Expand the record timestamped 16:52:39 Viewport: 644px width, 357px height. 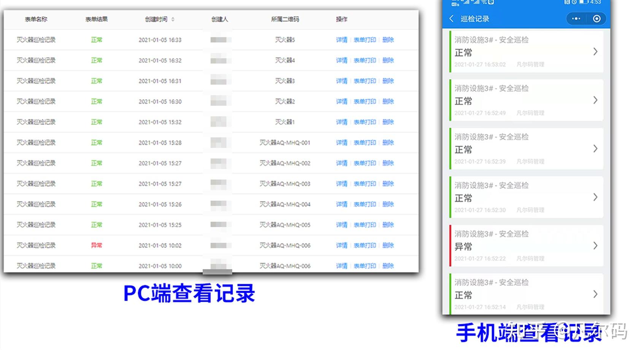(595, 148)
